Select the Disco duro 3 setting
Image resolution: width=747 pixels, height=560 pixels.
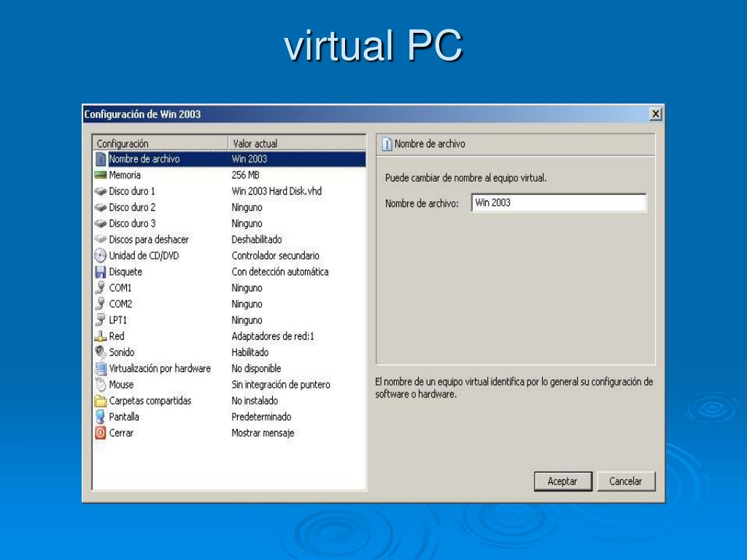coord(229,224)
